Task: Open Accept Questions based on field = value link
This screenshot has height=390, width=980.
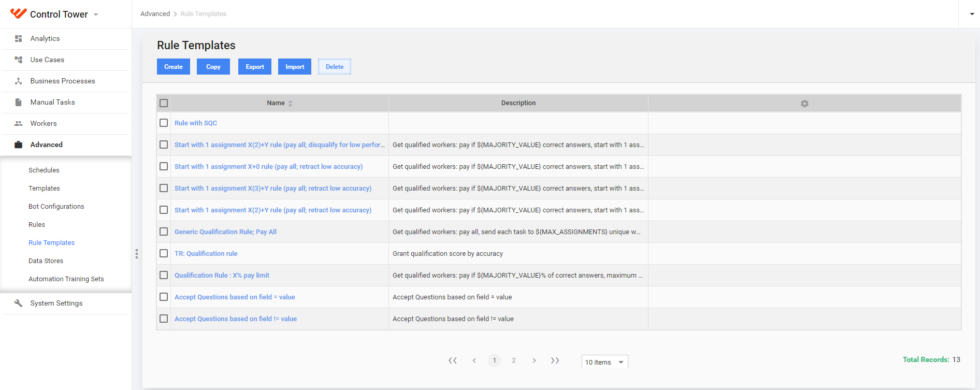Action: click(x=235, y=297)
